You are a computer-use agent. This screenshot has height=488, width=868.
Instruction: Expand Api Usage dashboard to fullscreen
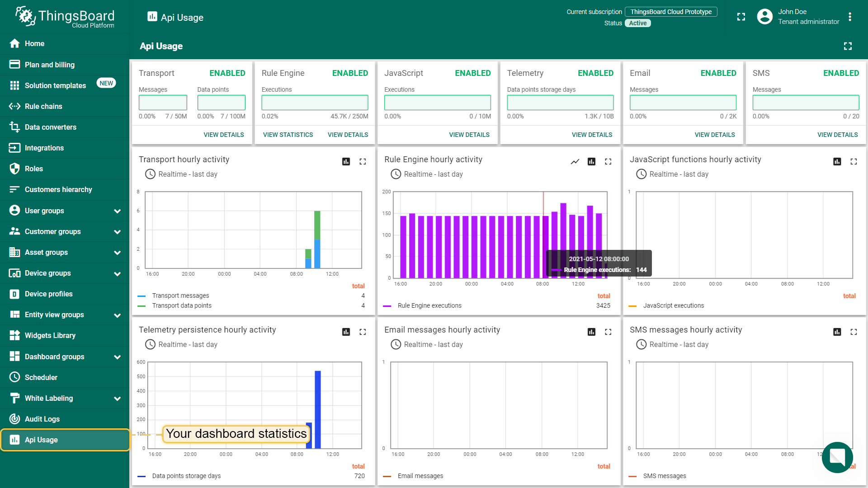(848, 46)
